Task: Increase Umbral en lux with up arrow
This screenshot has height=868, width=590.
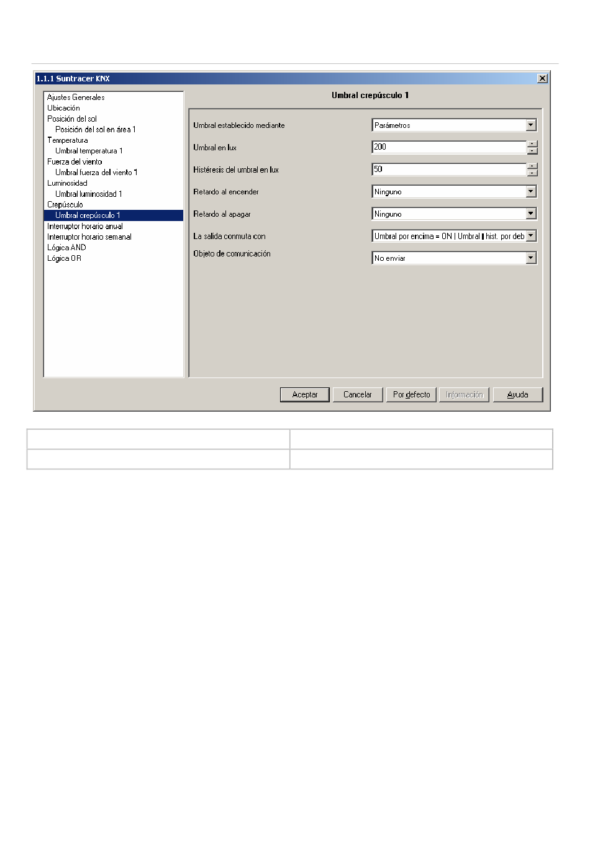Action: tap(532, 144)
